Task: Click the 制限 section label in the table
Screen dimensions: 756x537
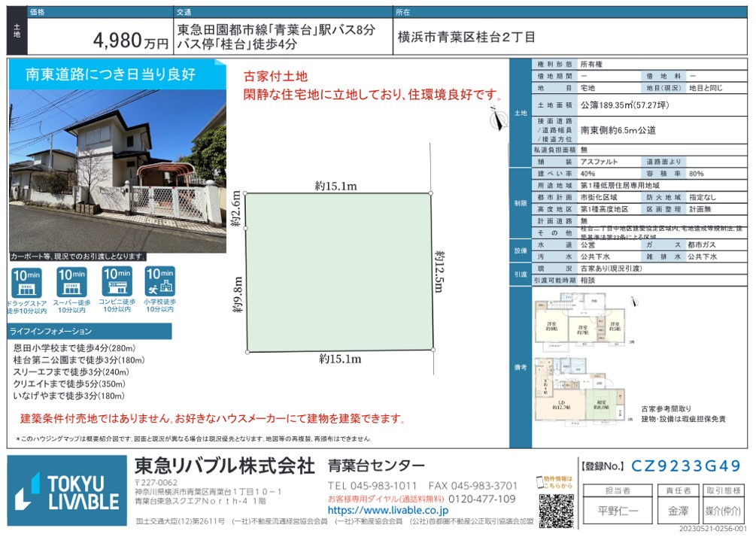Action: click(x=520, y=203)
